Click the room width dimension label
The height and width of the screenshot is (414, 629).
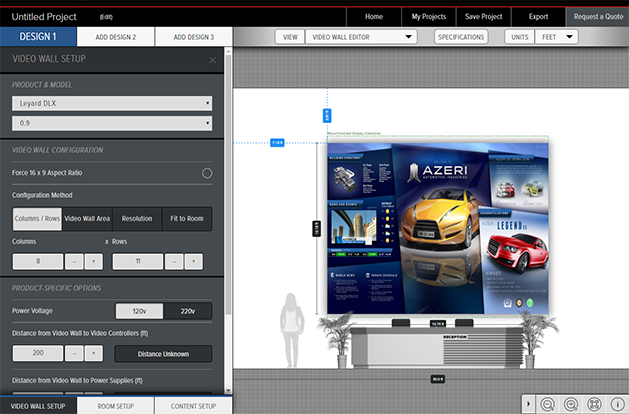pyautogui.click(x=437, y=379)
